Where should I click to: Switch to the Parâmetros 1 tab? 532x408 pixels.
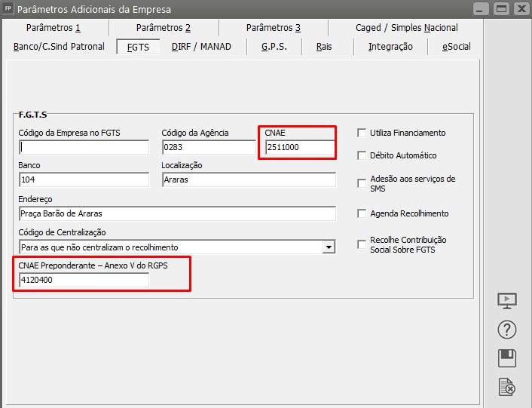tap(53, 28)
